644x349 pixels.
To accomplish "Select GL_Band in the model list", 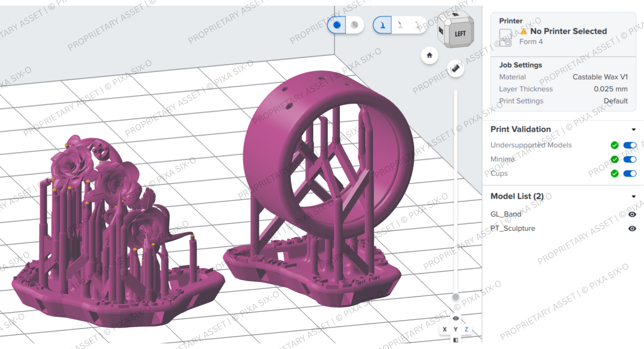I will [x=506, y=215].
